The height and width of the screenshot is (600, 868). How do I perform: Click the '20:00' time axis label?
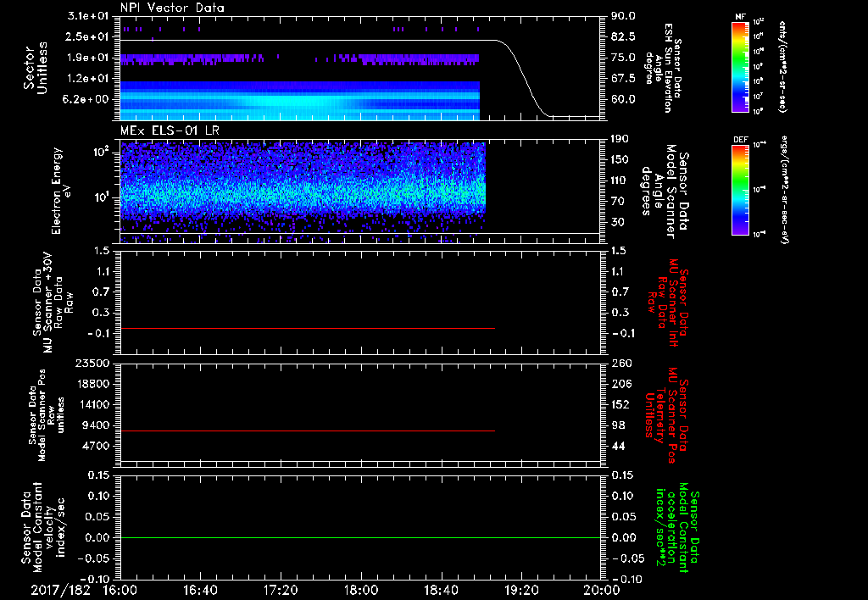click(603, 590)
